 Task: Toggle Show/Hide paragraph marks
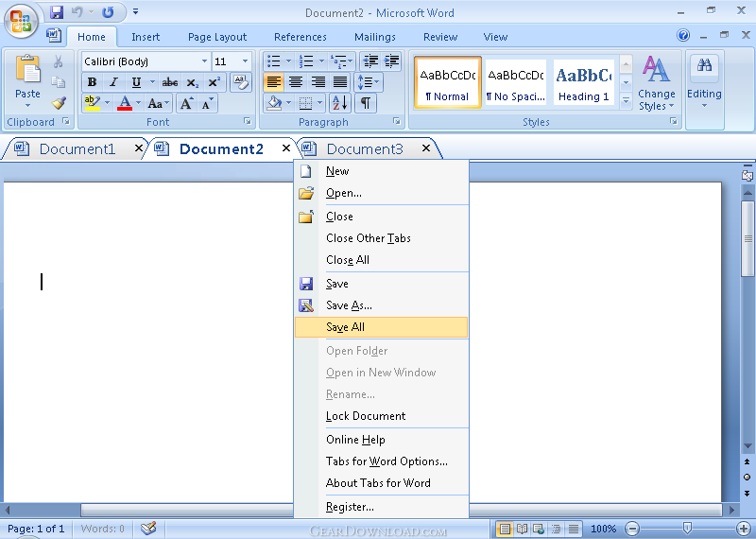[366, 103]
